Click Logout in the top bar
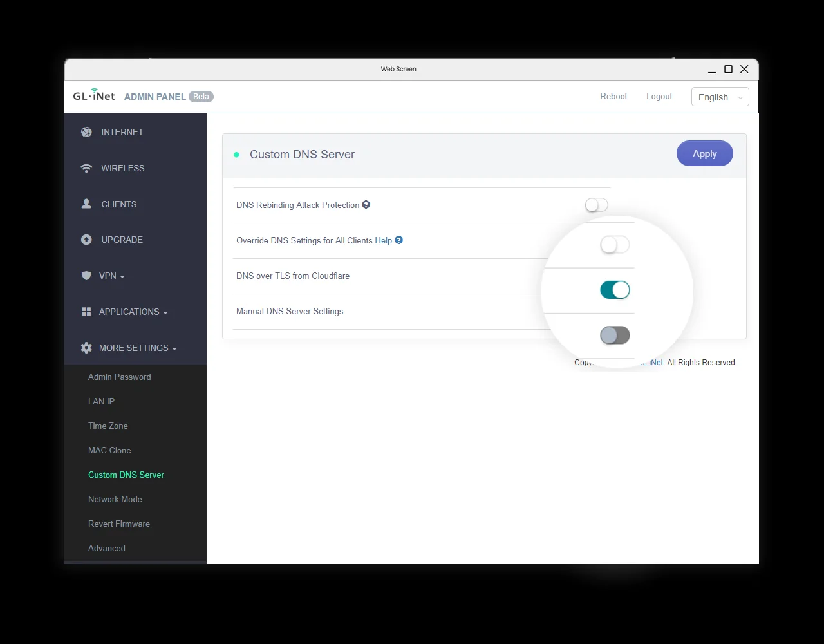The width and height of the screenshot is (824, 644). pyautogui.click(x=659, y=96)
